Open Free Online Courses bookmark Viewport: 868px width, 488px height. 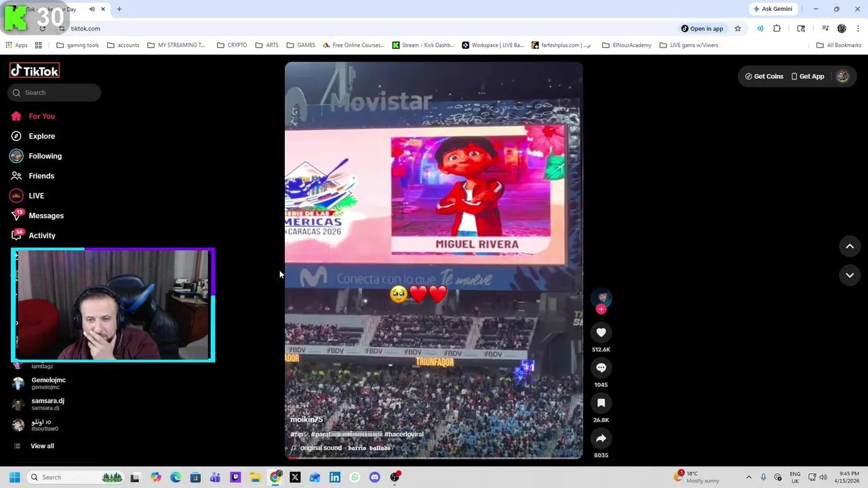[x=353, y=45]
